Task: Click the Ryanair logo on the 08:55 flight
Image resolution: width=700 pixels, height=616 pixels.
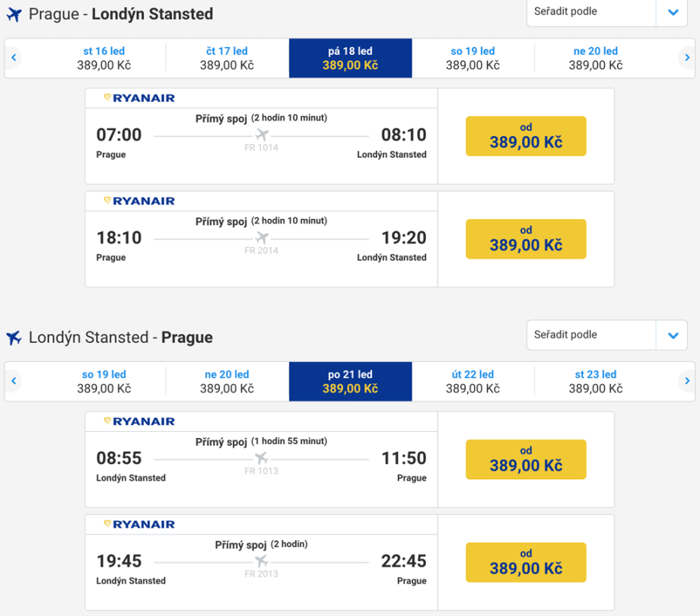Action: point(139,421)
